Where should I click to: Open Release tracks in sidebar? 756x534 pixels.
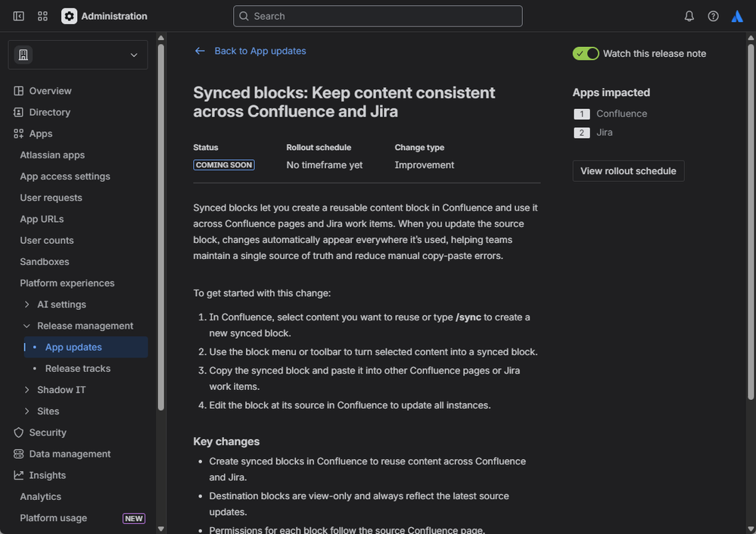[x=78, y=368]
